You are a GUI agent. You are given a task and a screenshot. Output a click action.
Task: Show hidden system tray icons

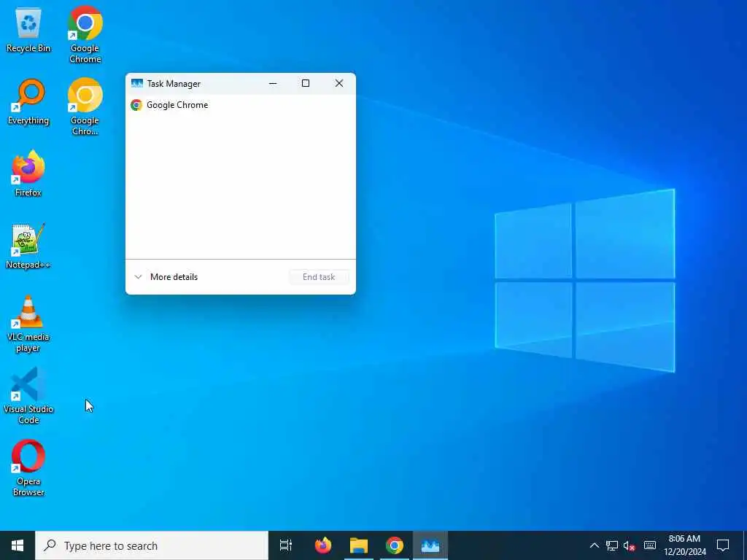594,545
